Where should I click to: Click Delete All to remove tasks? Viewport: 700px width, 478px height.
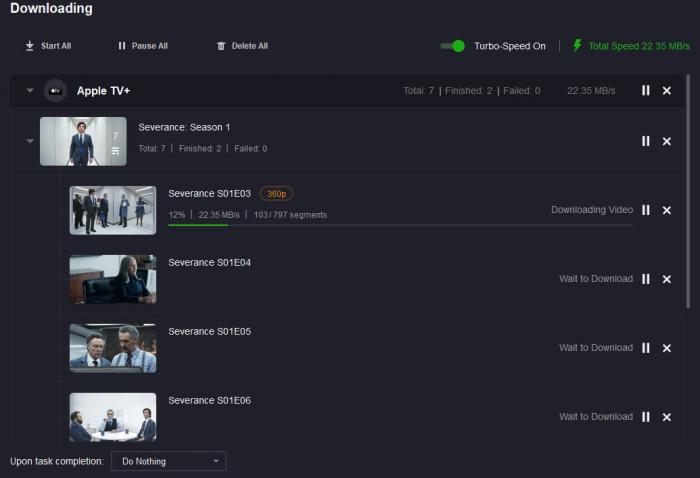point(242,46)
